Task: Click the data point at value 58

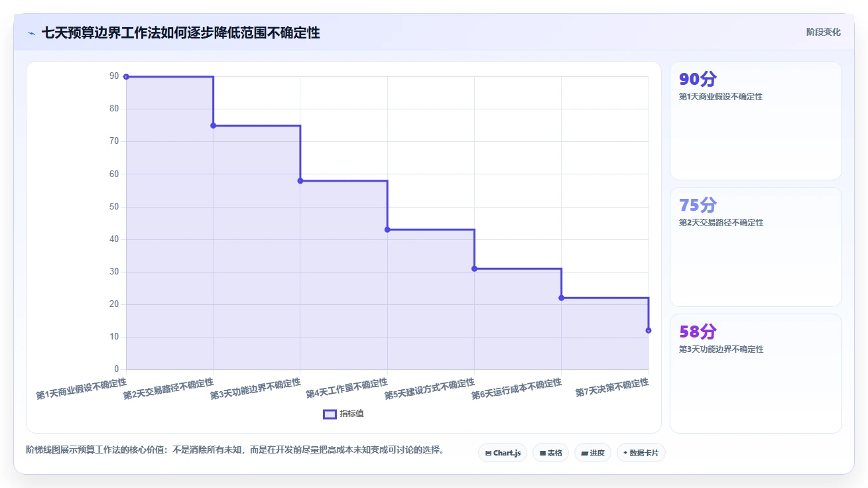Action: 300,181
